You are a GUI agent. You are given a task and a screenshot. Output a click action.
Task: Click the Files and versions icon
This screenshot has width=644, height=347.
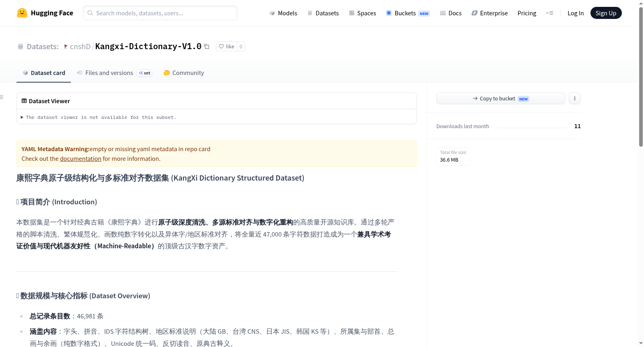coord(80,73)
